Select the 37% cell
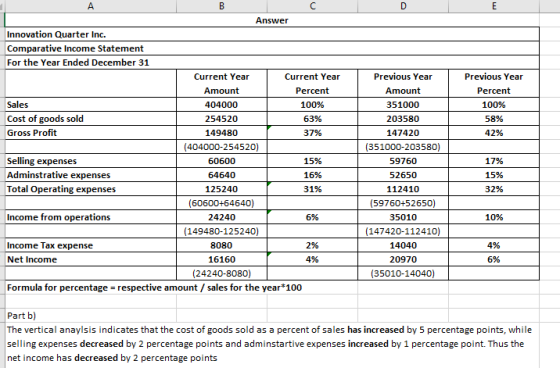This screenshot has height=368, width=560. [x=312, y=133]
